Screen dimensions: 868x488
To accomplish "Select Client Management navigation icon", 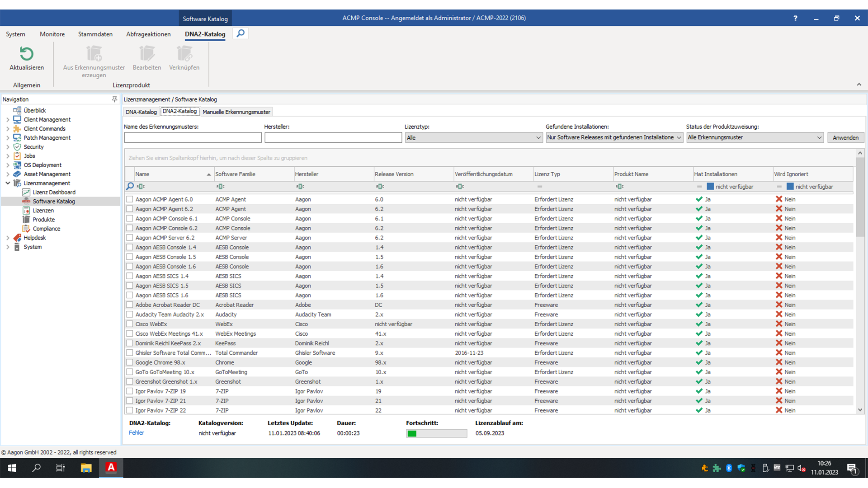I will [17, 120].
